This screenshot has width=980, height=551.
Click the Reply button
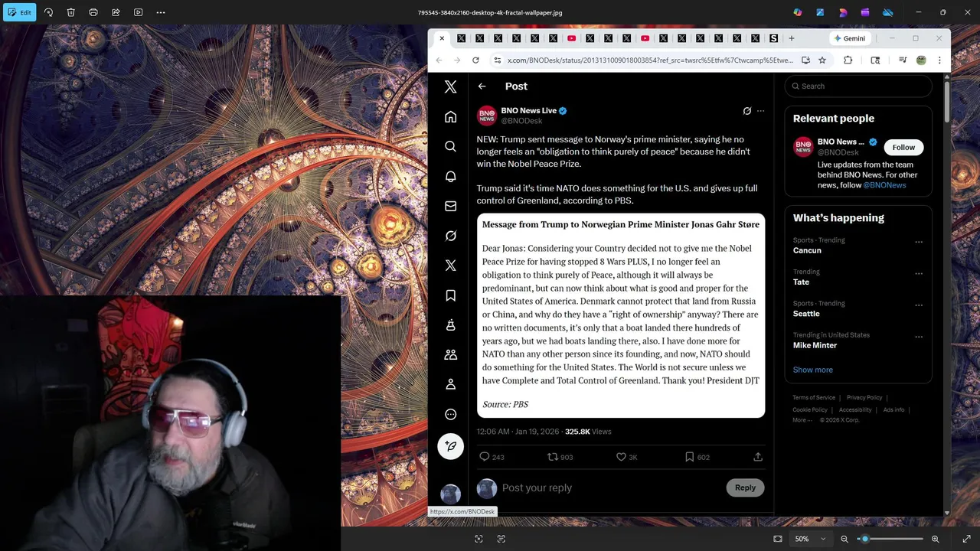(745, 487)
